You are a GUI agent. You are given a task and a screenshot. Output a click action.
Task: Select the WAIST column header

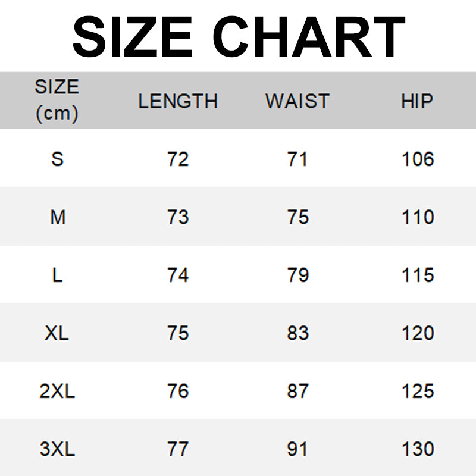point(297,101)
